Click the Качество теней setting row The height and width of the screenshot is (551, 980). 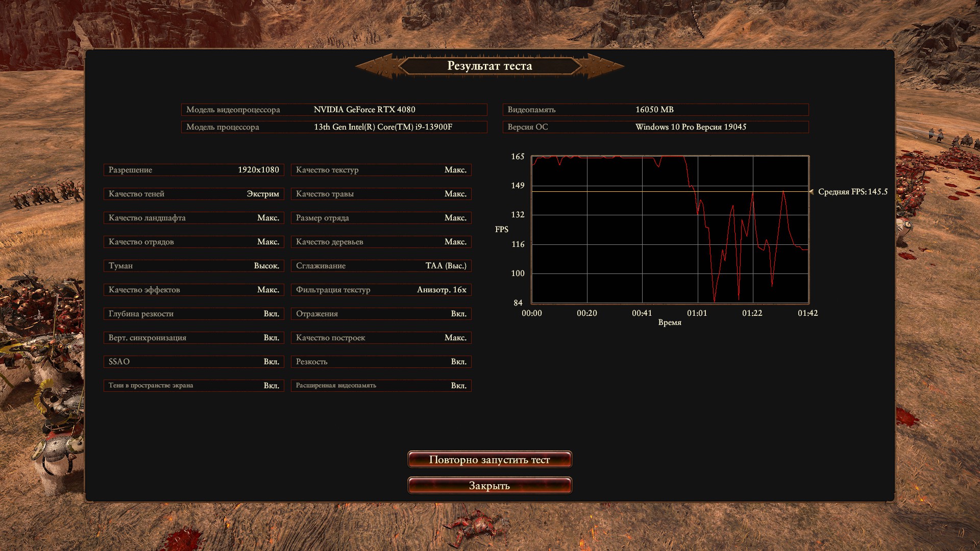(x=193, y=194)
